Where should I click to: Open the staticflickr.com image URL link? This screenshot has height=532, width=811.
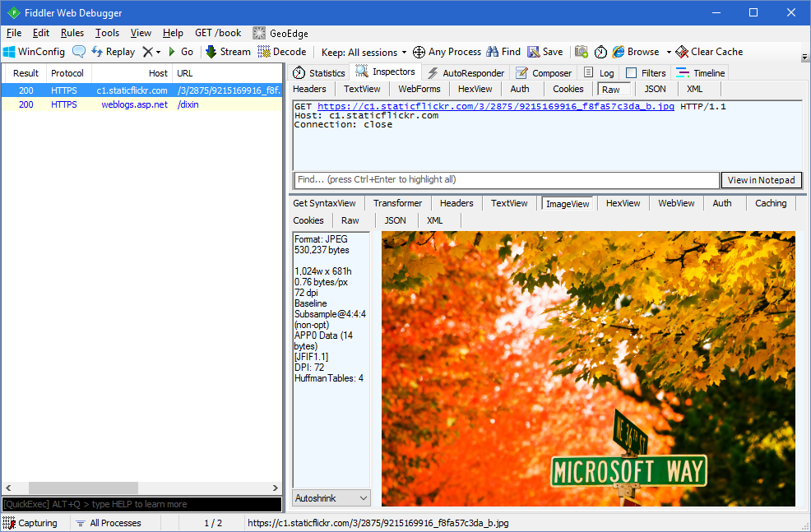coord(495,107)
